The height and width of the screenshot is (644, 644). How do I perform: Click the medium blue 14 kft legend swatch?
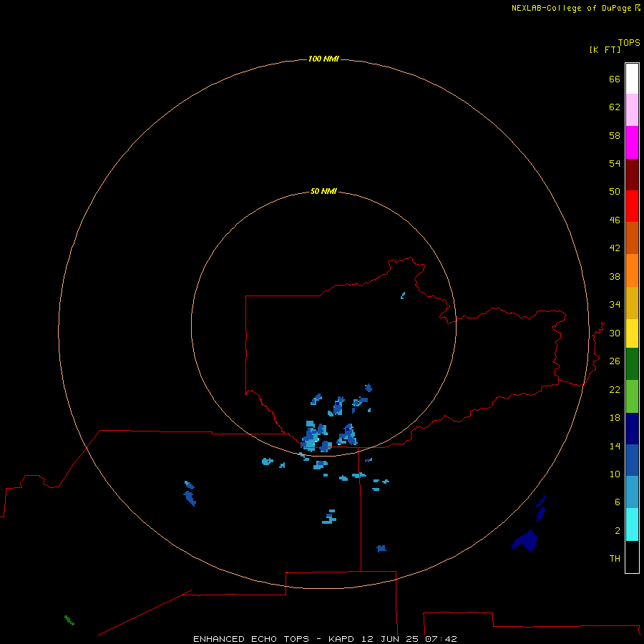pos(632,460)
